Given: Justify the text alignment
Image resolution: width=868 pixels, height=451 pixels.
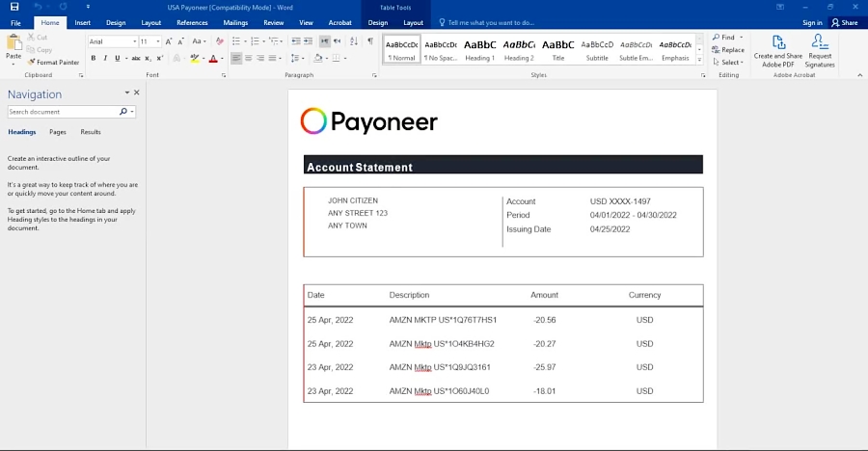Looking at the screenshot, I should [x=272, y=58].
